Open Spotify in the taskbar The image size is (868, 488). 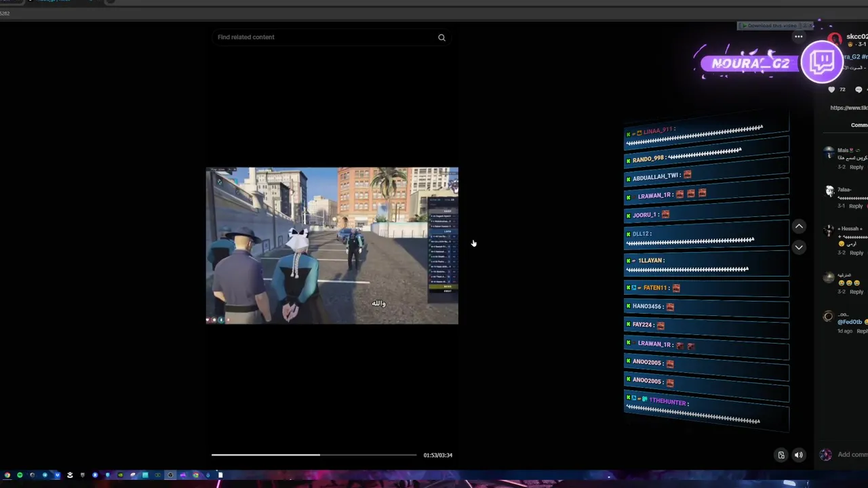point(20,475)
